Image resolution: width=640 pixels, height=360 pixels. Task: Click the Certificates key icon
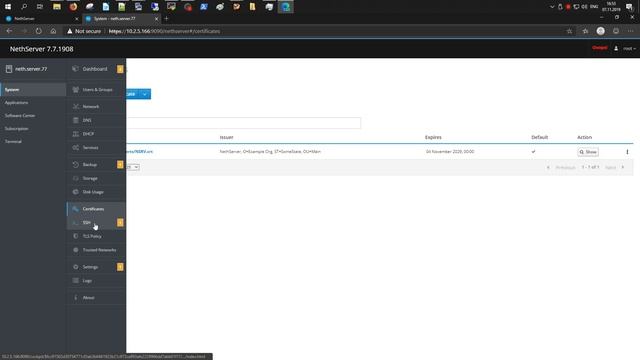click(x=76, y=209)
